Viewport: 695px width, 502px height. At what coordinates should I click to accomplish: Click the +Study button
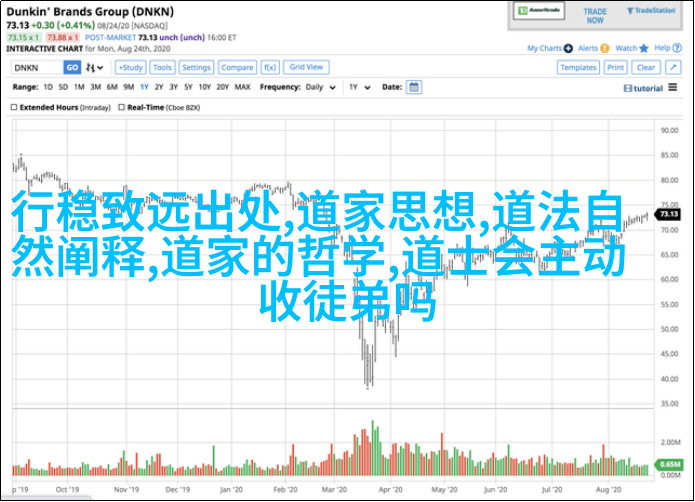131,68
